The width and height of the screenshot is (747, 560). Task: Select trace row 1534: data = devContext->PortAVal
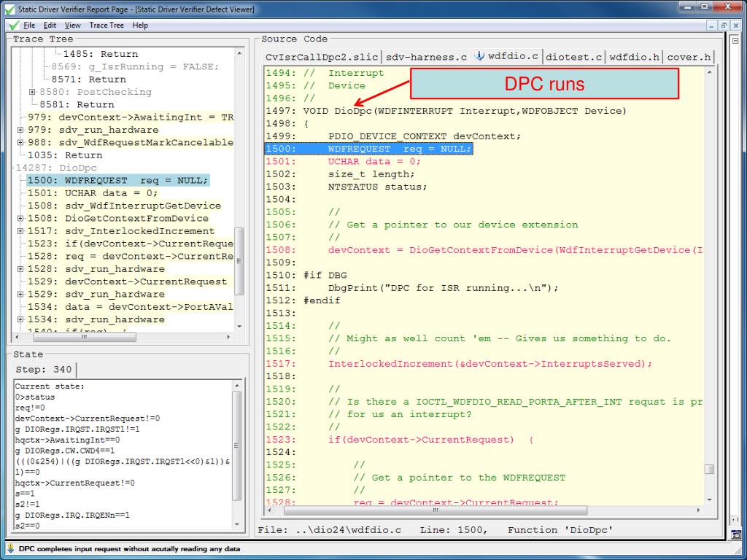click(x=130, y=307)
